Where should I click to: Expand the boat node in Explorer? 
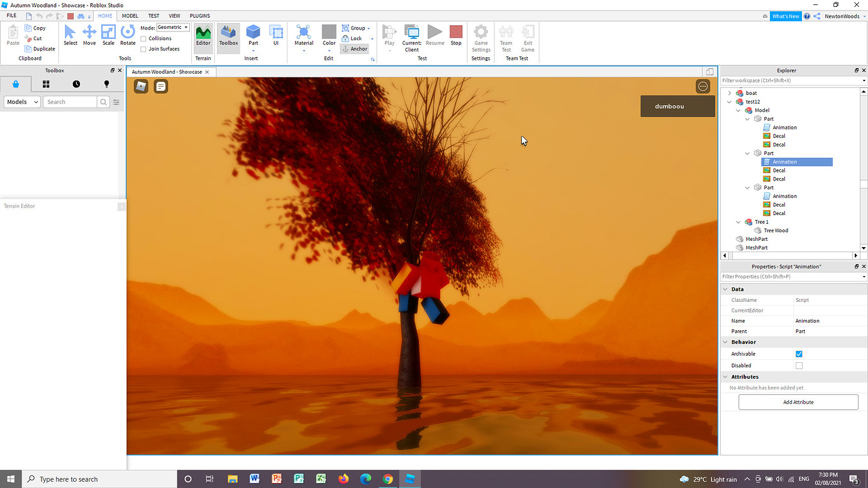[x=730, y=93]
